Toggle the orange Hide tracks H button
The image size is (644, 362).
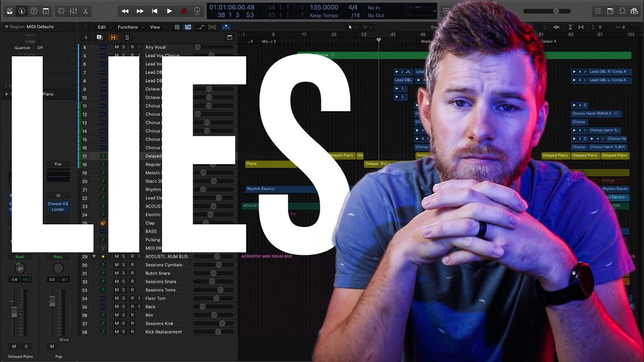[x=113, y=37]
